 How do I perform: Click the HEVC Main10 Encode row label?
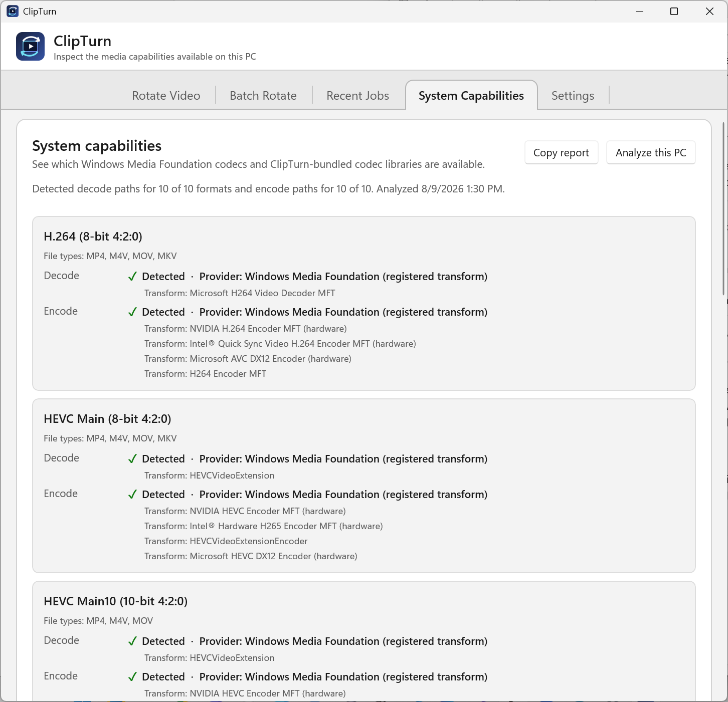click(61, 676)
